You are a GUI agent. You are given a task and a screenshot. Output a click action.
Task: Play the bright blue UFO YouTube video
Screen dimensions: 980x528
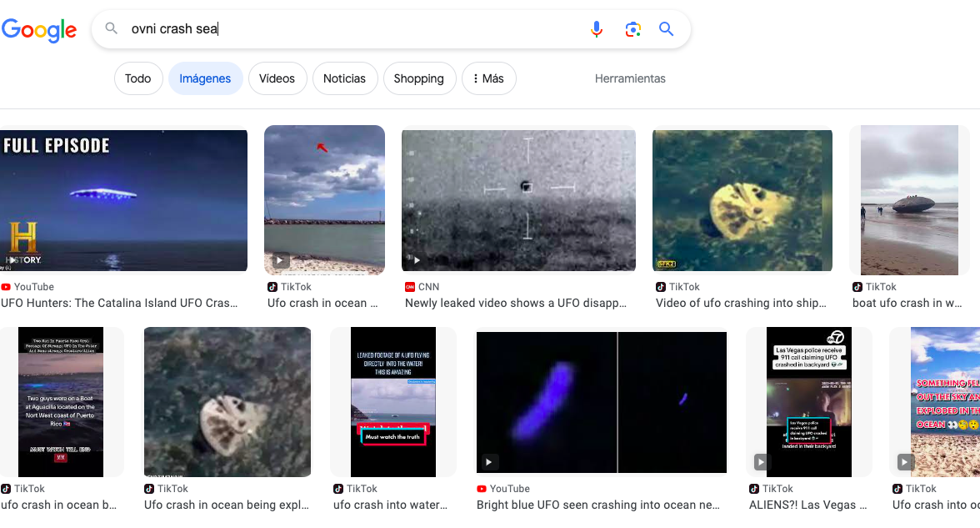point(601,402)
